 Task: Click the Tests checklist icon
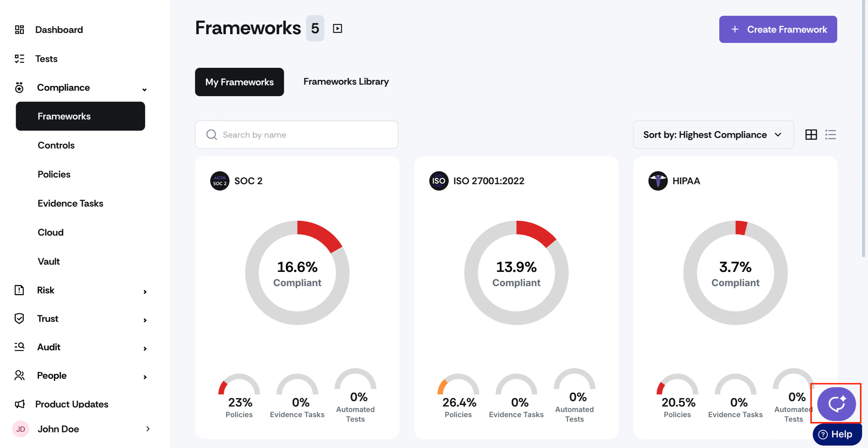(19, 59)
